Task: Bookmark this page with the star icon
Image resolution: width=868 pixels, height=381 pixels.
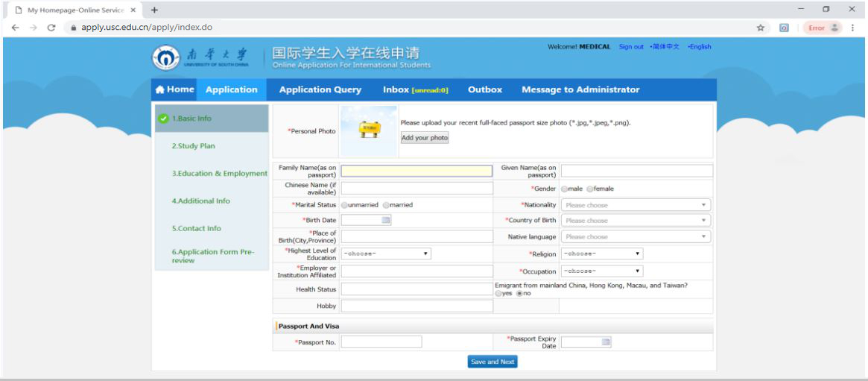Action: [x=760, y=28]
